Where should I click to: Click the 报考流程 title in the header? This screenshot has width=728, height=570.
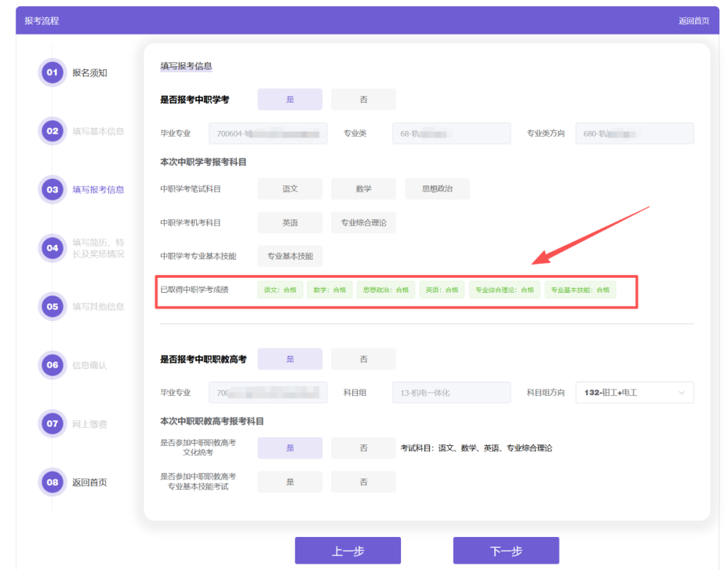click(42, 21)
